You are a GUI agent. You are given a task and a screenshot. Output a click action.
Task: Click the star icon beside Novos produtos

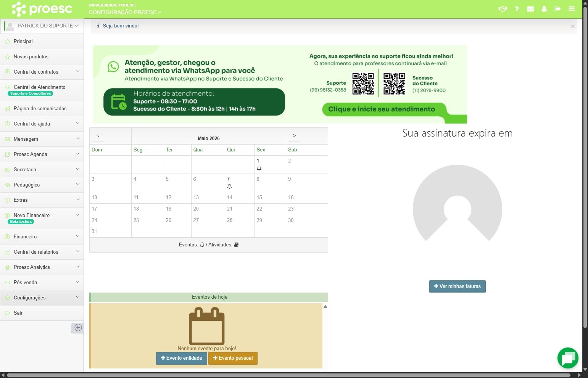pos(7,57)
